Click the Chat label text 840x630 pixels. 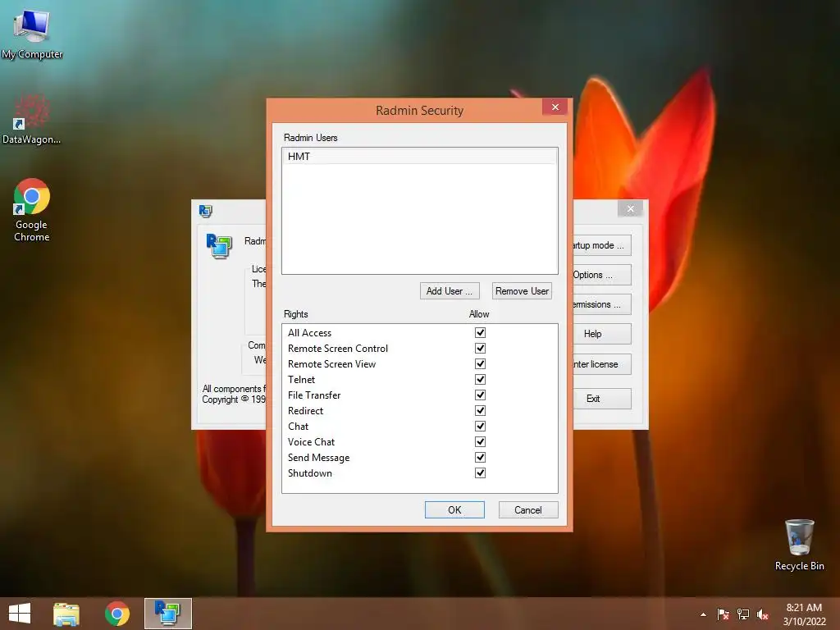click(x=298, y=427)
